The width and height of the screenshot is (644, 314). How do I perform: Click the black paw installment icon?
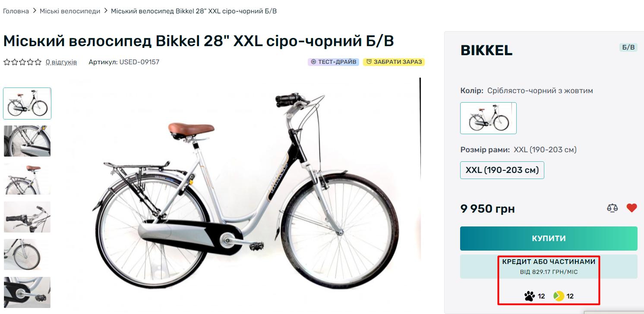529,296
